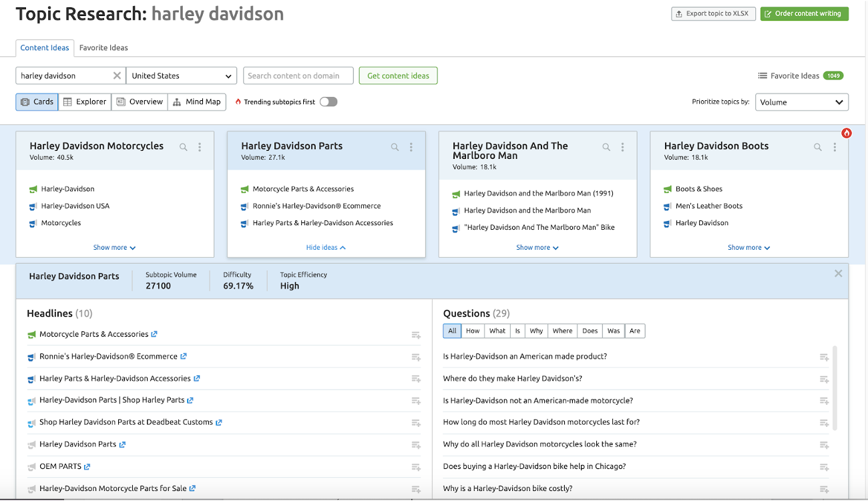Add Deadbeat Customs headline to favorites
This screenshot has width=868, height=501.
coord(416,423)
